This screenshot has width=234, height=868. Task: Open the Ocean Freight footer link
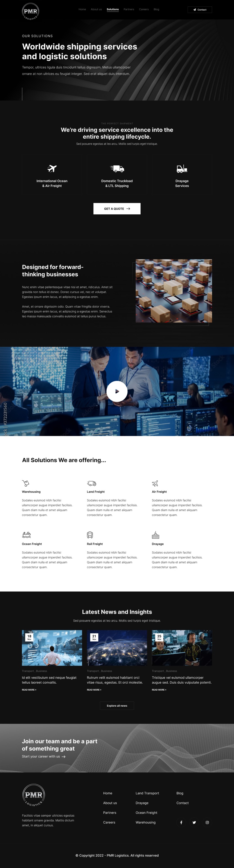click(147, 813)
